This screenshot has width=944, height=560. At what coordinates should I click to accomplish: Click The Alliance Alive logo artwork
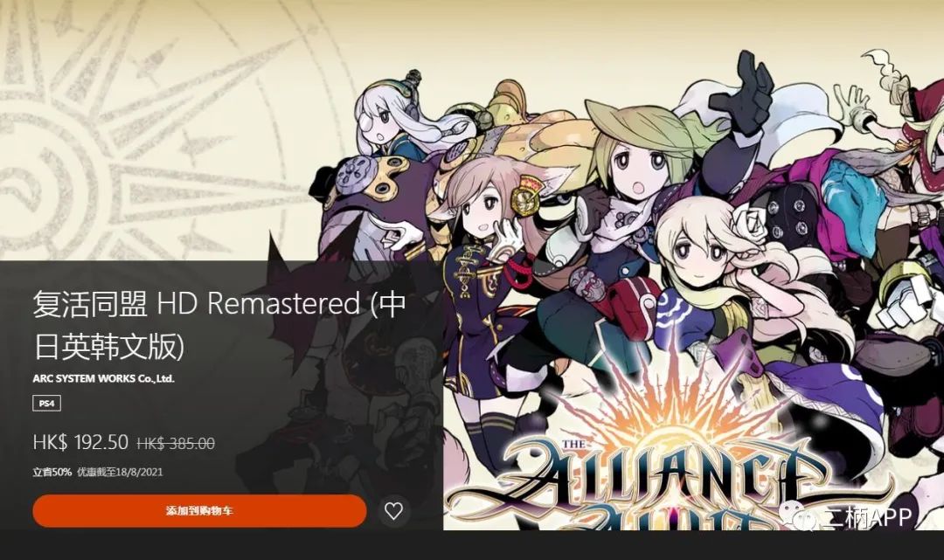tap(663, 481)
